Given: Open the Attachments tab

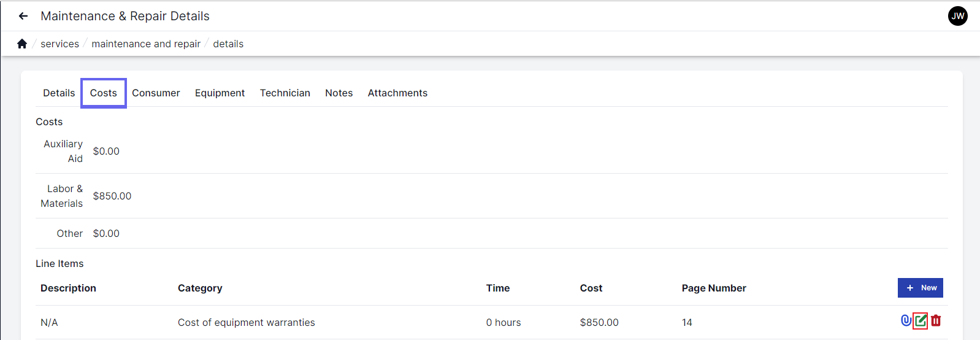Looking at the screenshot, I should (397, 93).
